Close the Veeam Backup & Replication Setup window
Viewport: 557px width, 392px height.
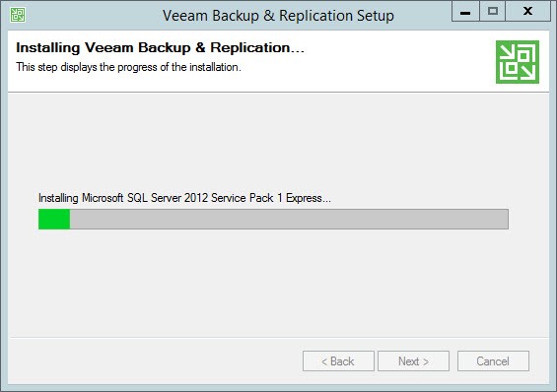click(x=527, y=12)
